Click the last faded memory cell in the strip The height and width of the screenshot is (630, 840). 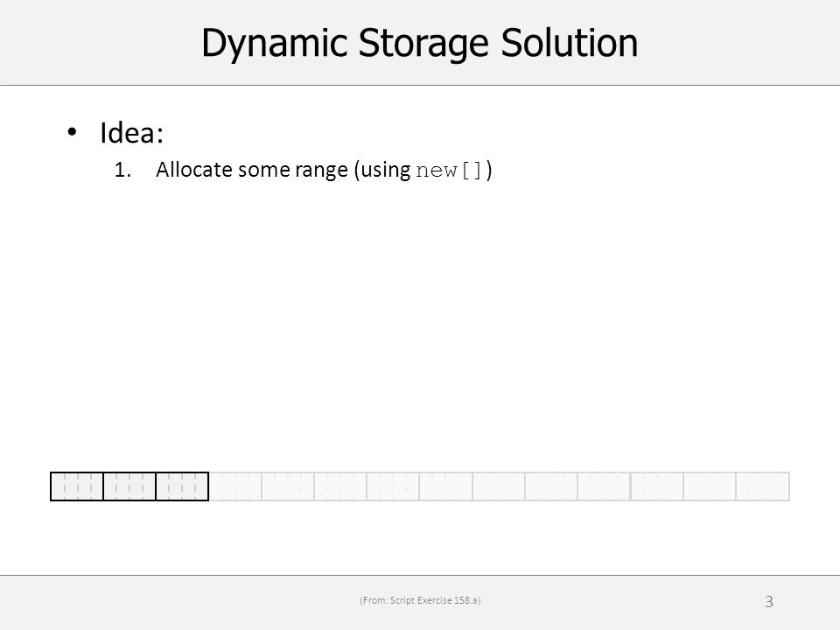click(763, 486)
